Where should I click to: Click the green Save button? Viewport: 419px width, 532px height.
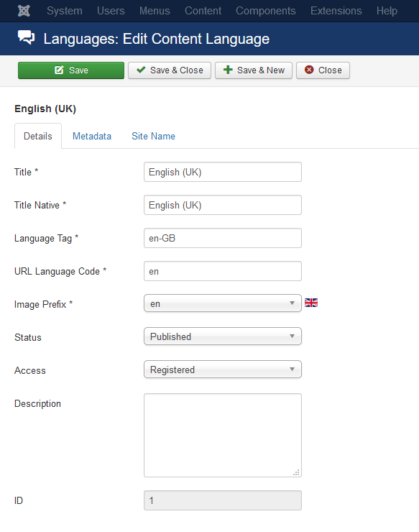point(71,70)
